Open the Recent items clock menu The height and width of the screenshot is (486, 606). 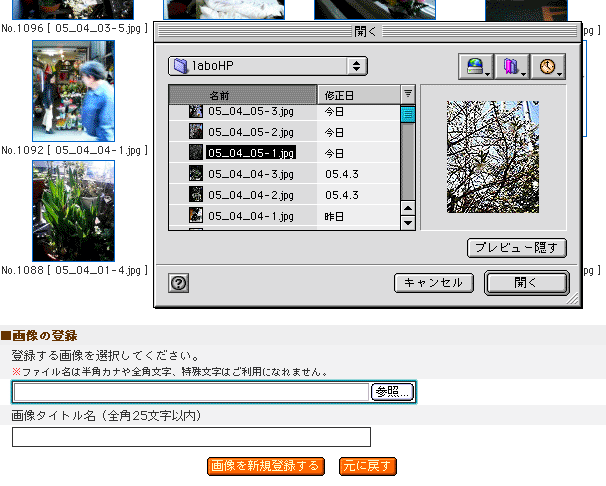click(548, 67)
